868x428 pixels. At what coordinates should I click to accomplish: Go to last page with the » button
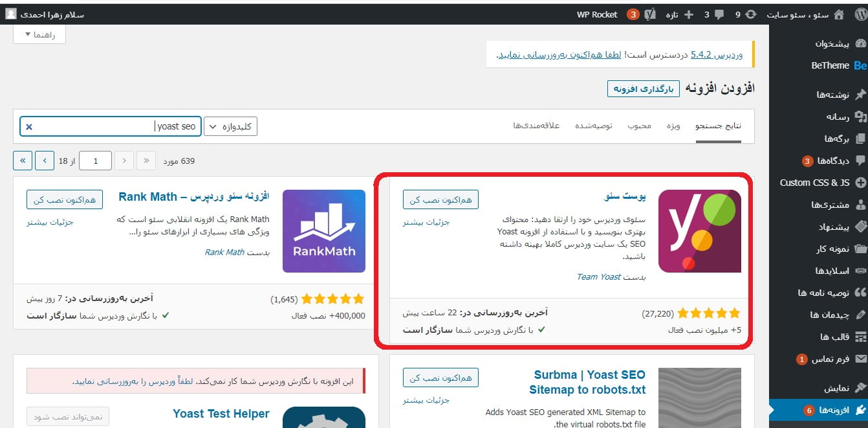pyautogui.click(x=23, y=161)
